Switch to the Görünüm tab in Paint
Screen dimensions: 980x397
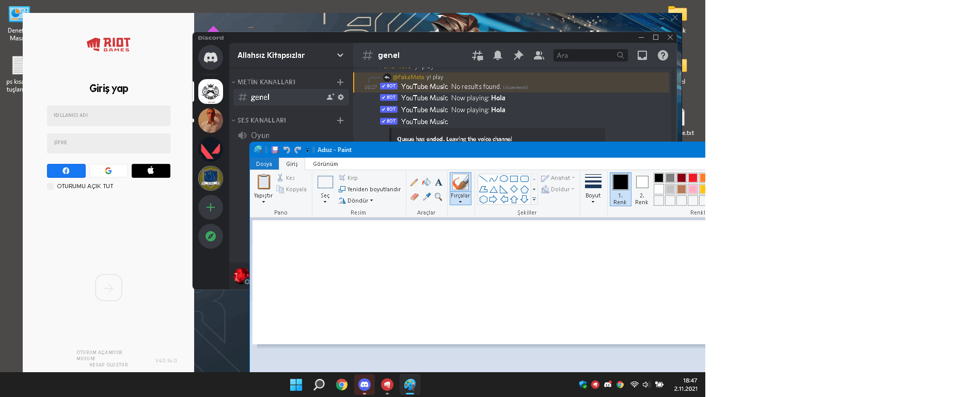325,164
